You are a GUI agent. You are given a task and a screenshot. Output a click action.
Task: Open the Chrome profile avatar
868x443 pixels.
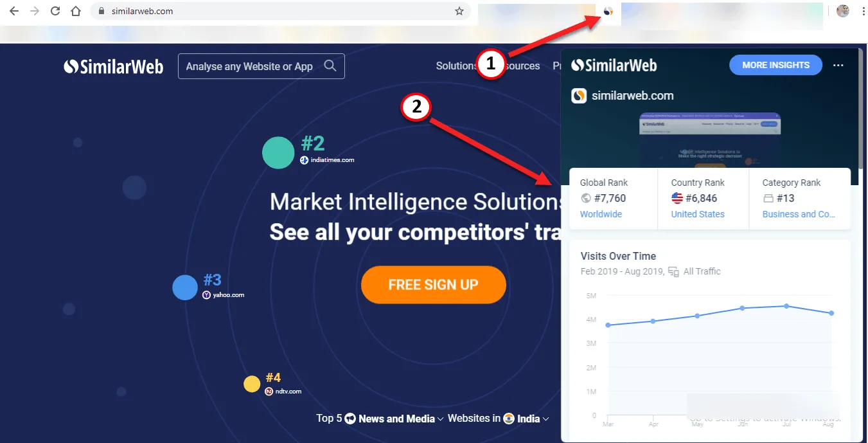(843, 11)
